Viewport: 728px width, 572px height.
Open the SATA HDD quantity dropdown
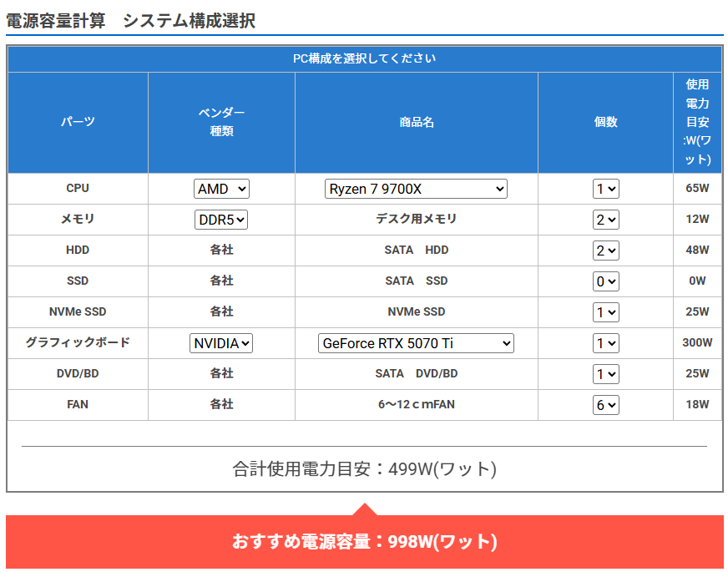click(x=605, y=251)
